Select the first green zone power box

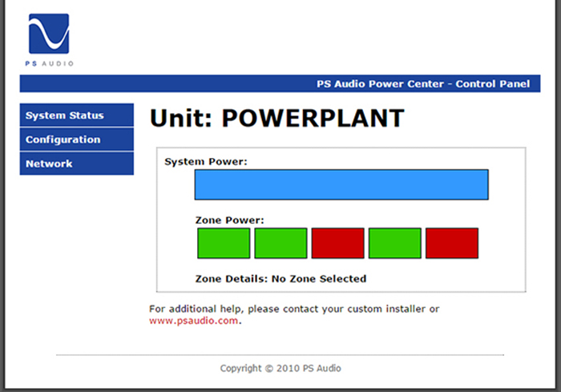tap(224, 243)
